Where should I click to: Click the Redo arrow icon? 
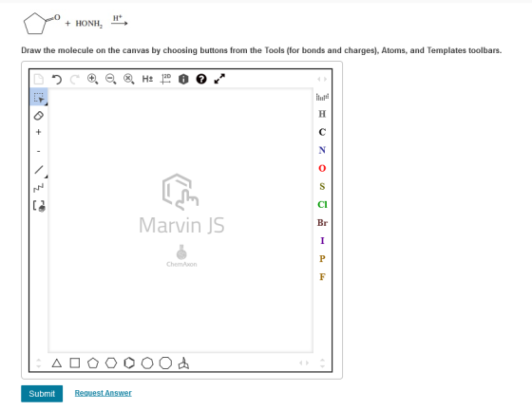75,79
